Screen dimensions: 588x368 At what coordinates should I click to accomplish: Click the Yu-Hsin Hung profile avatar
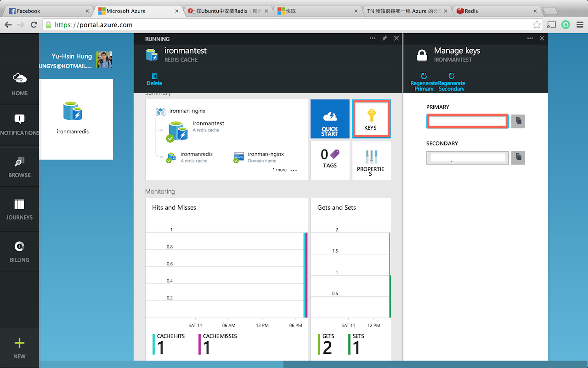tap(104, 60)
